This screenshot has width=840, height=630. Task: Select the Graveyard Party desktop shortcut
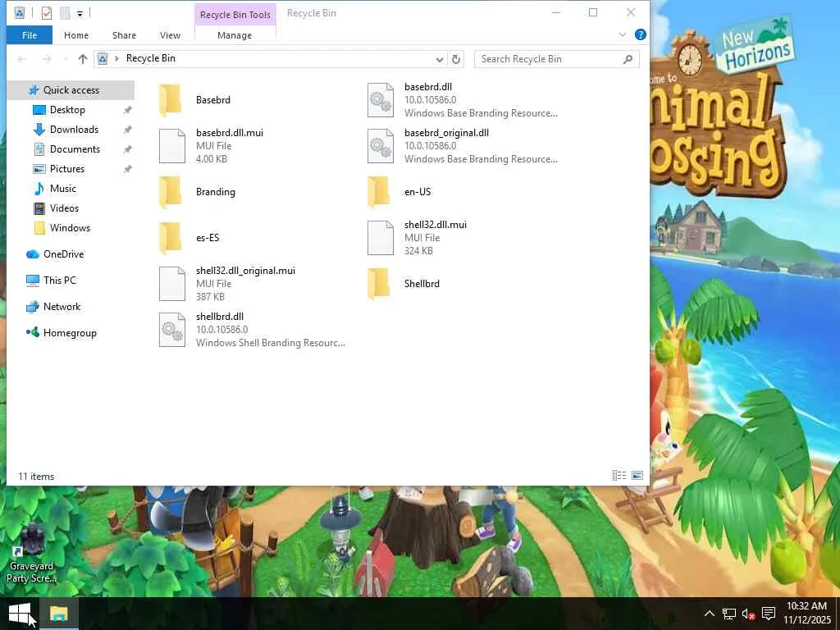pyautogui.click(x=31, y=553)
